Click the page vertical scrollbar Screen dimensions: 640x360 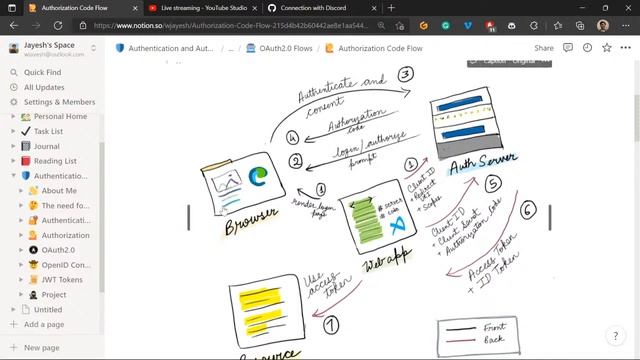point(637,118)
